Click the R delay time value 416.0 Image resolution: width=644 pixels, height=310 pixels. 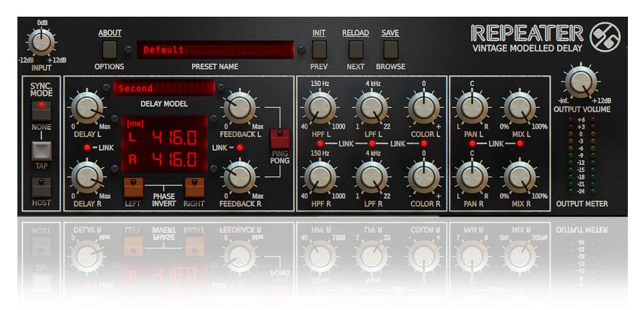click(175, 159)
